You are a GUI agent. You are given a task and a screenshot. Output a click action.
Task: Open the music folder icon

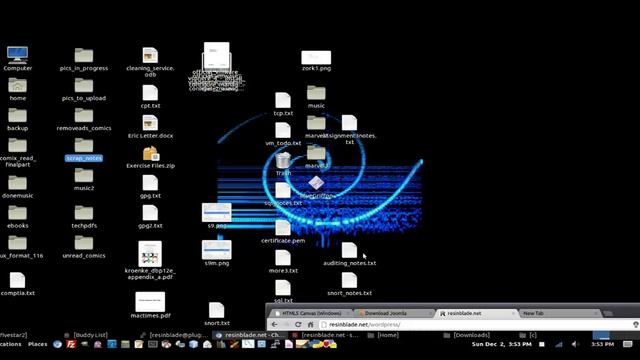coord(316,93)
